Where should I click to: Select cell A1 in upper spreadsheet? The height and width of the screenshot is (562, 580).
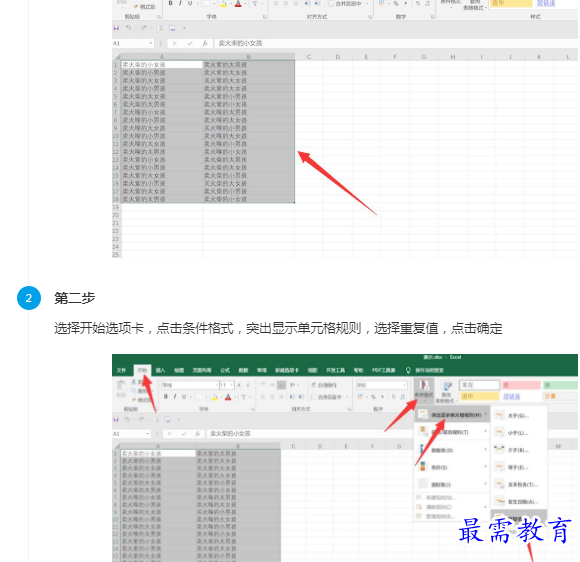(162, 65)
